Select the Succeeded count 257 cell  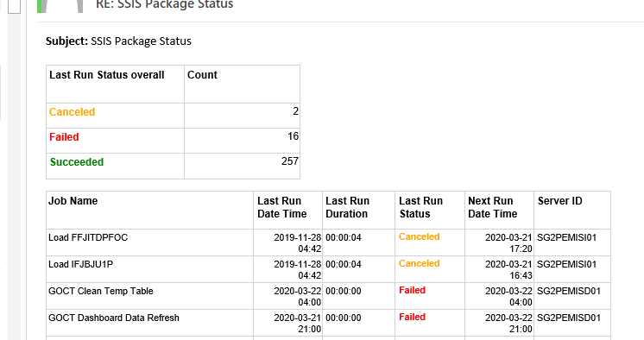pos(242,166)
